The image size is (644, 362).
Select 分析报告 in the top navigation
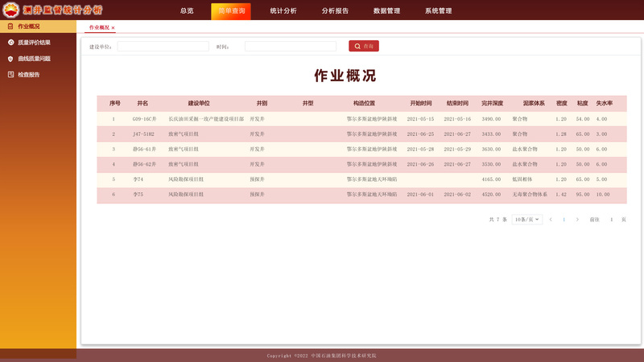pos(335,11)
